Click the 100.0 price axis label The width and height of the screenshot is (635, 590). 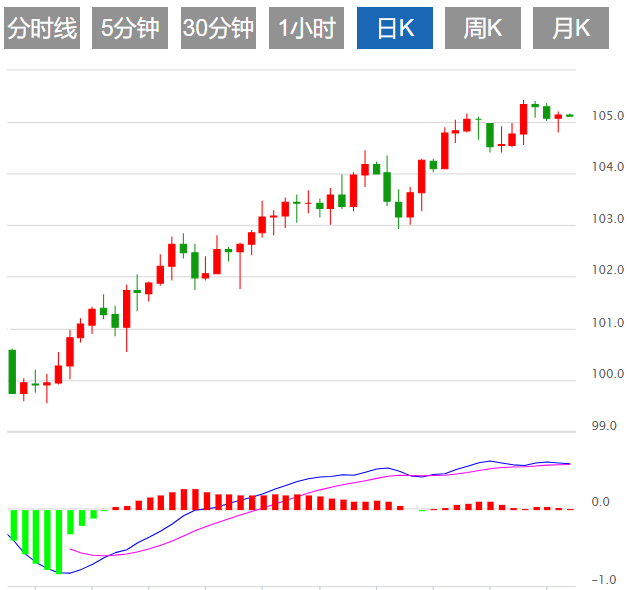[607, 374]
